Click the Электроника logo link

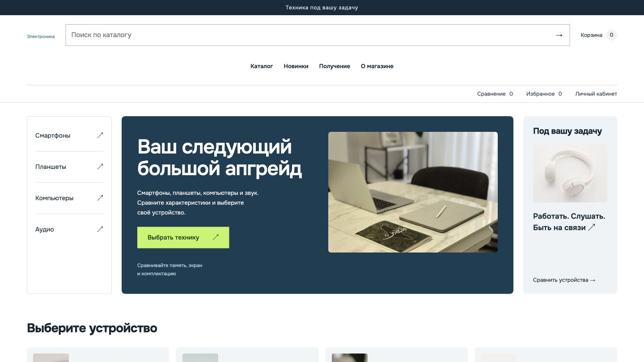pyautogui.click(x=41, y=37)
